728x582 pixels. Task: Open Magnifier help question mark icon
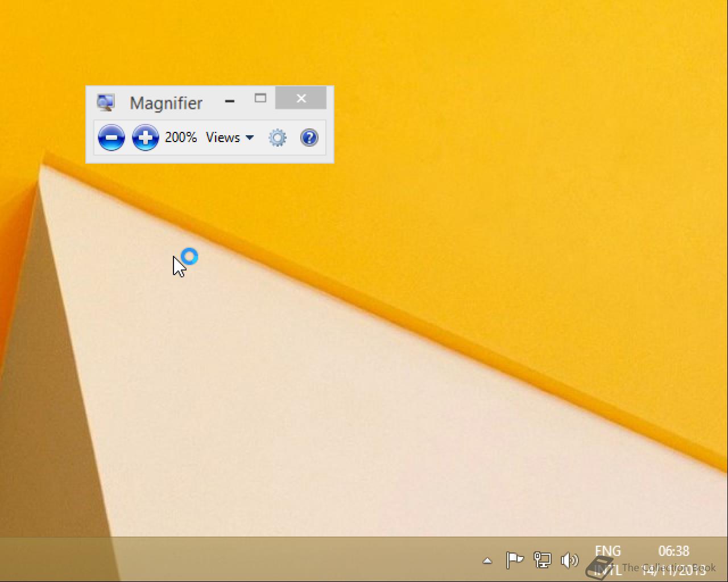tap(309, 138)
